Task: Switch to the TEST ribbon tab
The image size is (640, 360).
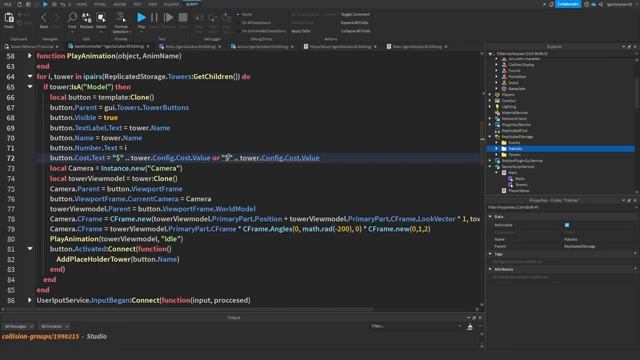Action: [137, 4]
